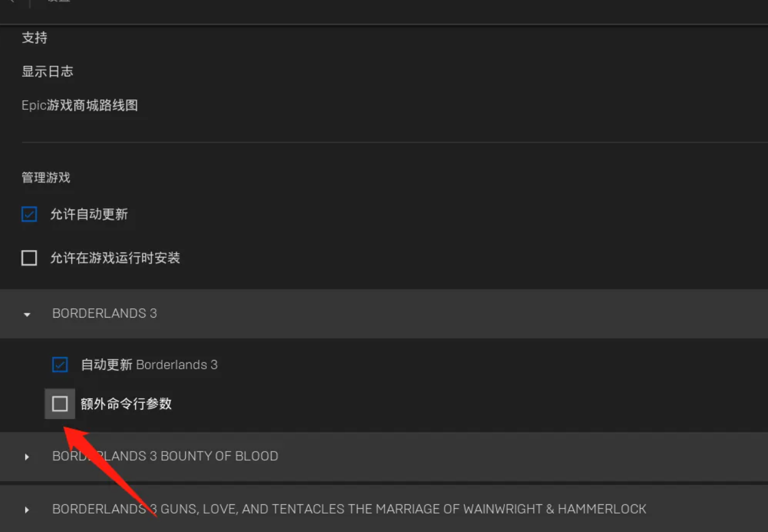
Task: Select the MARRIAGE OF WAINWRIGHT & HAMMERLOCK row title
Action: [349, 509]
